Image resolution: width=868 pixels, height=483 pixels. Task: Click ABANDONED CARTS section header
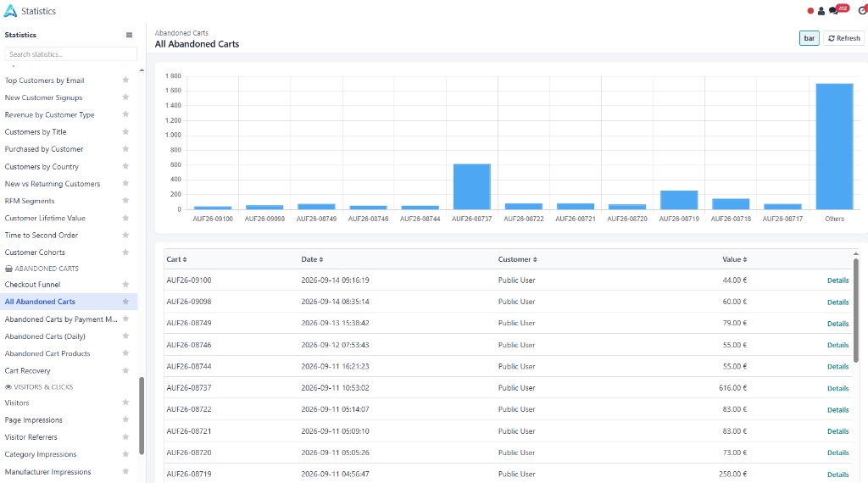pyautogui.click(x=42, y=269)
